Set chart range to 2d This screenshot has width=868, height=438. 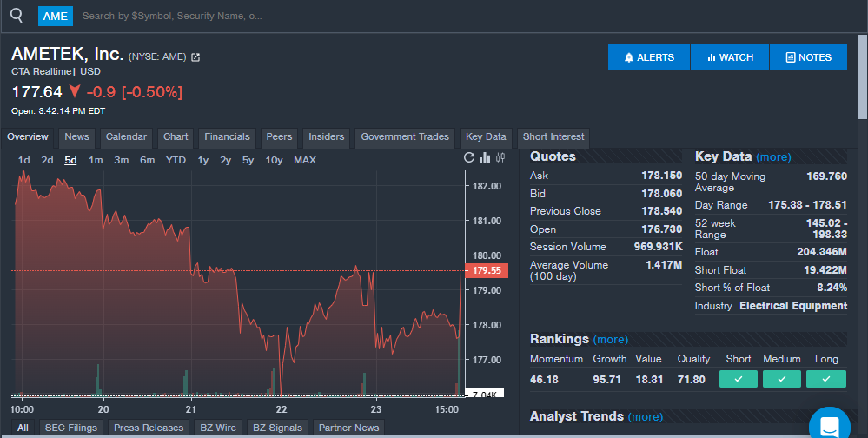click(47, 160)
